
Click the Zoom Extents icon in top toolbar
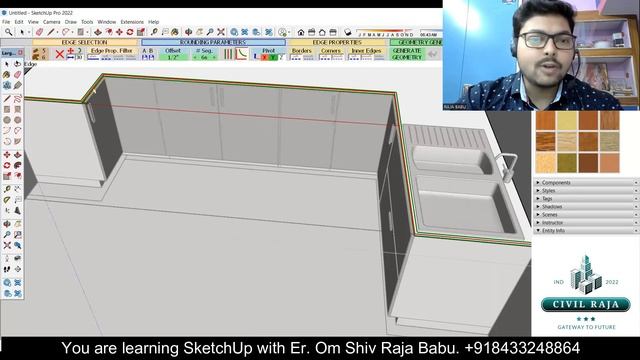point(221,31)
